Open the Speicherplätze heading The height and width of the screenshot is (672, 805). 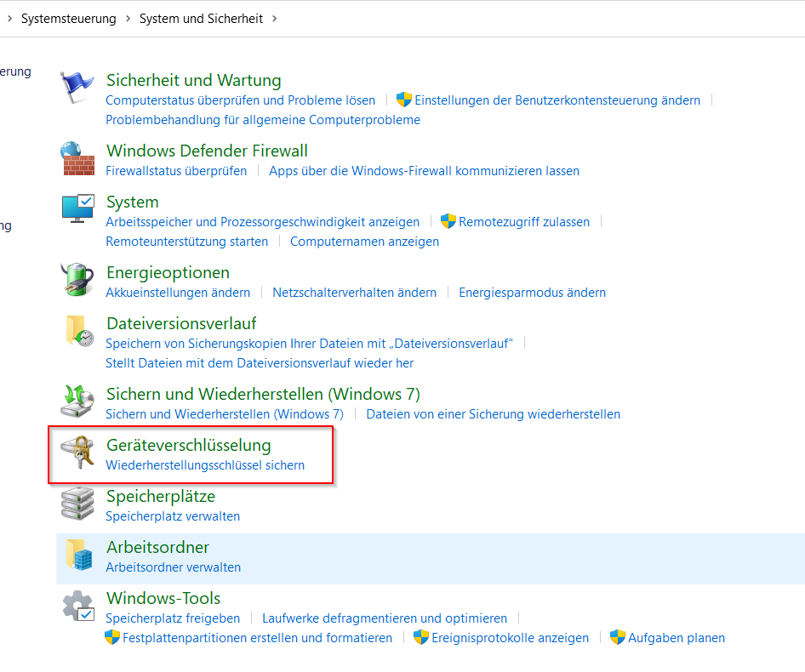click(161, 496)
